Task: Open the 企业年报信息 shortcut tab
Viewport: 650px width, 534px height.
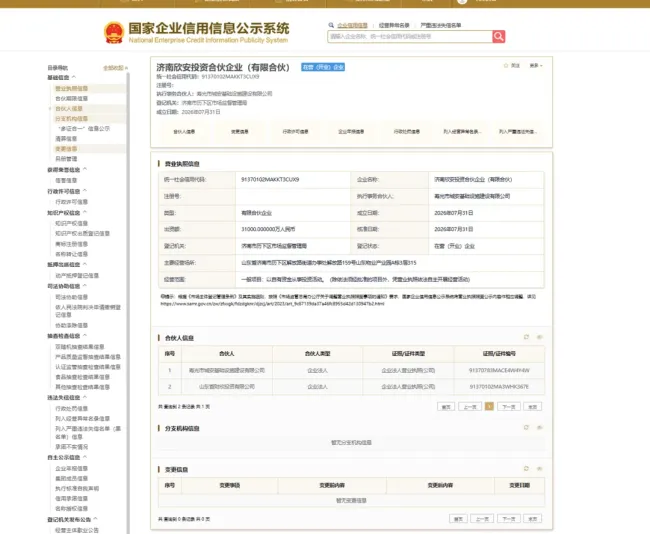Action: point(351,132)
